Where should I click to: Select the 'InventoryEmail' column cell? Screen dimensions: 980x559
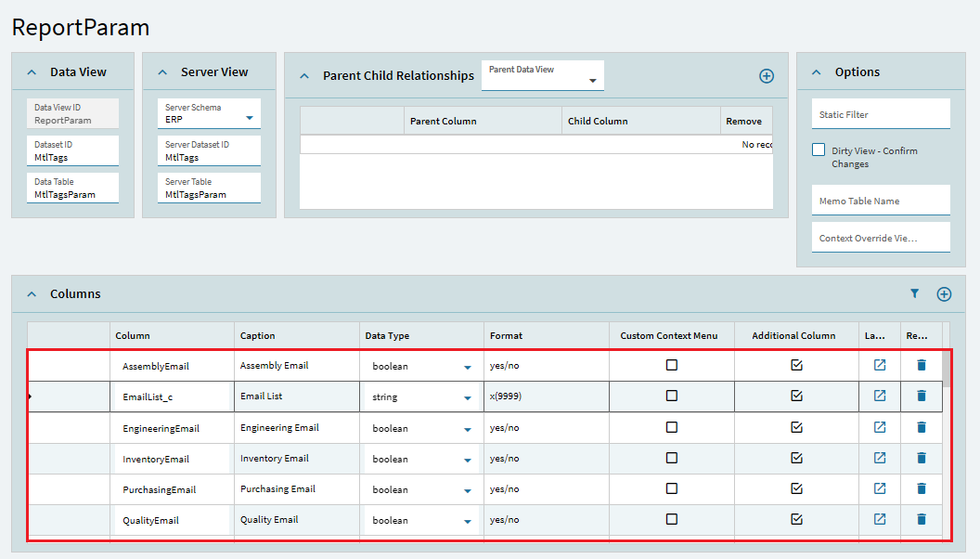pyautogui.click(x=172, y=459)
